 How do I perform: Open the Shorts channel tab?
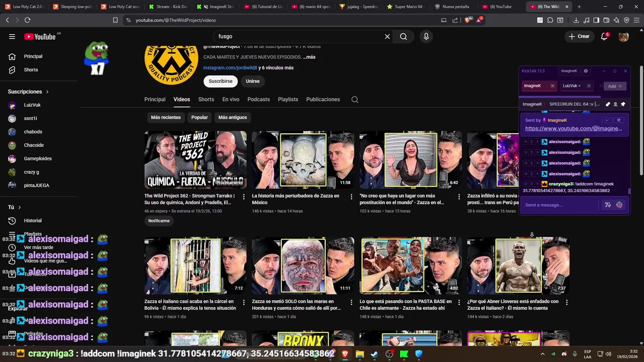[x=206, y=100]
